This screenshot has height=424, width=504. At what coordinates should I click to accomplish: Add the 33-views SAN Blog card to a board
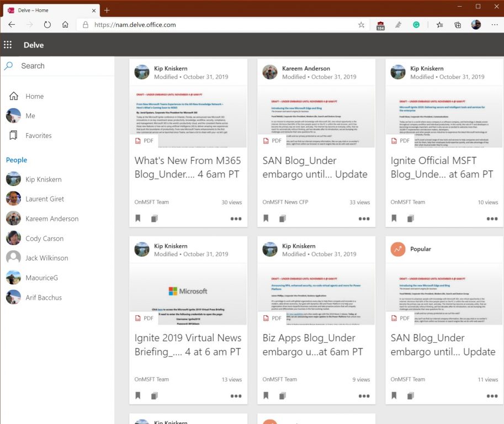pos(283,219)
